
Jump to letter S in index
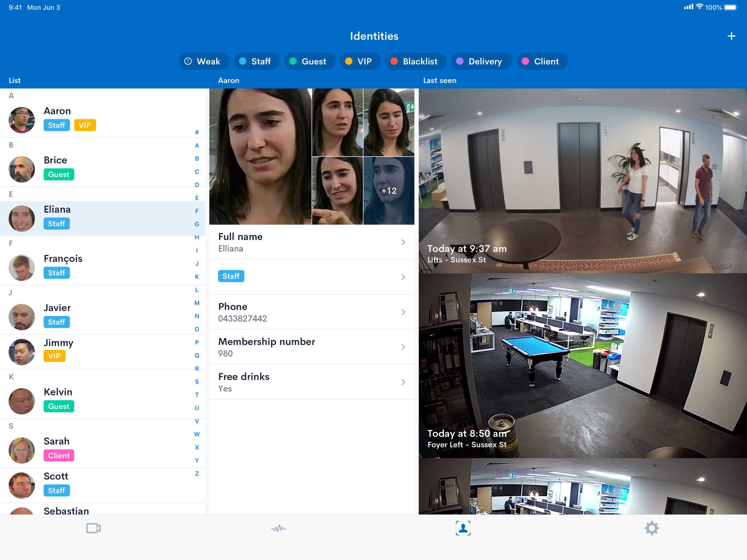[197, 382]
